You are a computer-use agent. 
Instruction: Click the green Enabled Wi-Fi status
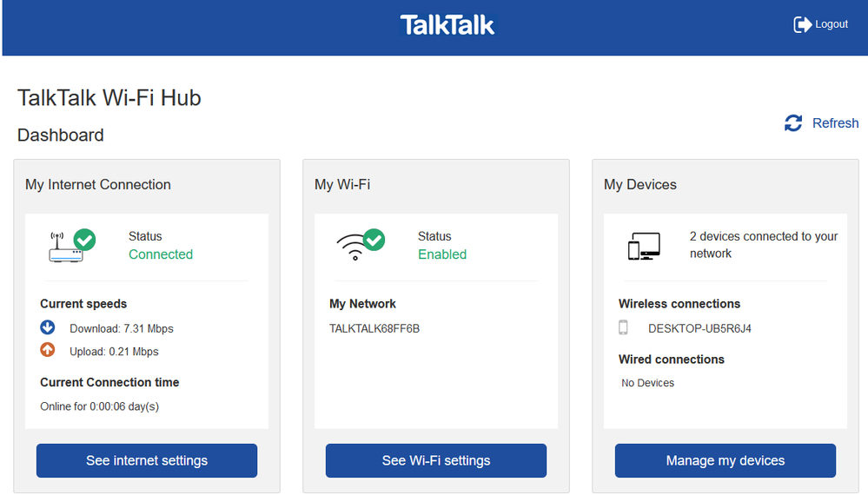click(x=442, y=254)
